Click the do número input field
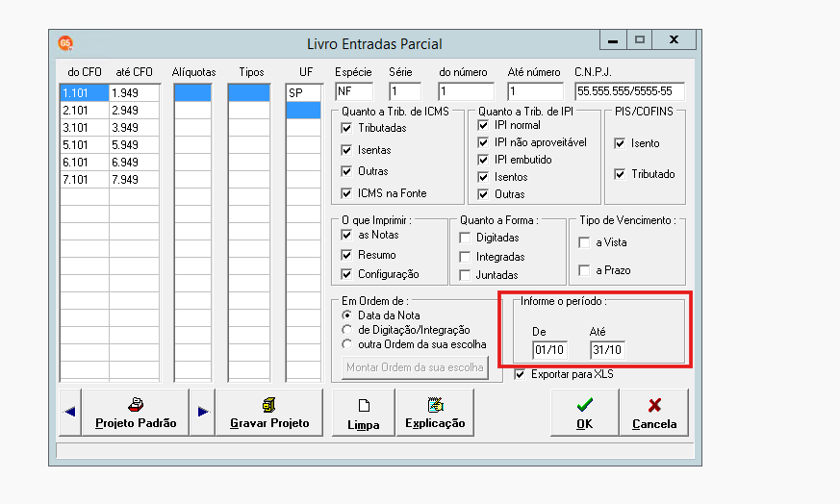 click(x=466, y=91)
